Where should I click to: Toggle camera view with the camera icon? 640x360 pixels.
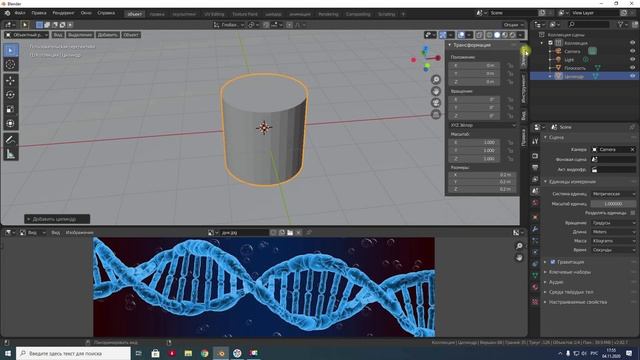tap(436, 102)
